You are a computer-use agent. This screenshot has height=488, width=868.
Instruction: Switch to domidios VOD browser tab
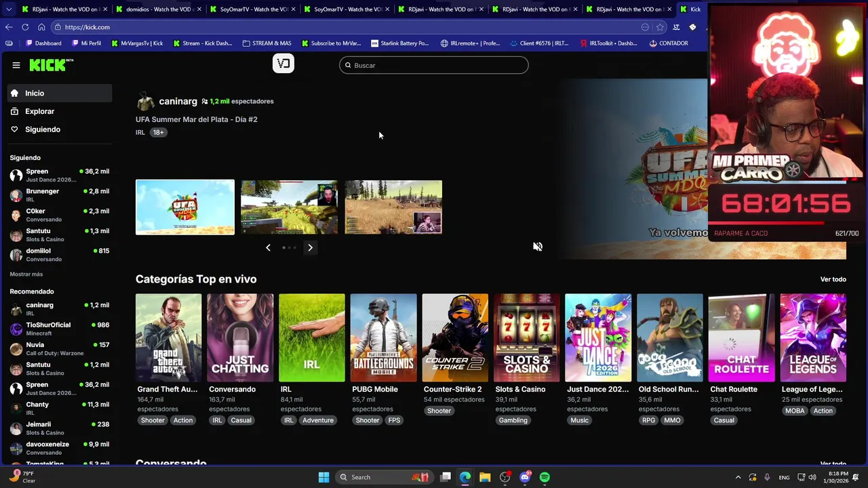click(x=158, y=9)
